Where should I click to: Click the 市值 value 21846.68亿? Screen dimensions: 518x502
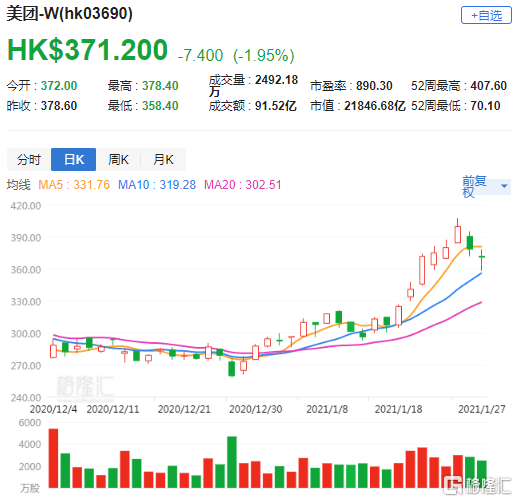coord(375,106)
